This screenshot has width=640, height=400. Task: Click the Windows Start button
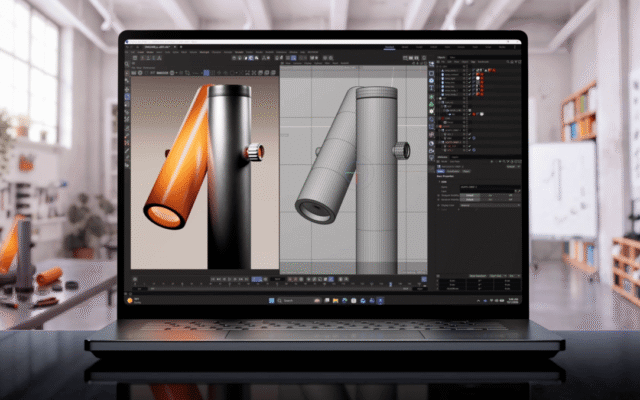tap(271, 301)
